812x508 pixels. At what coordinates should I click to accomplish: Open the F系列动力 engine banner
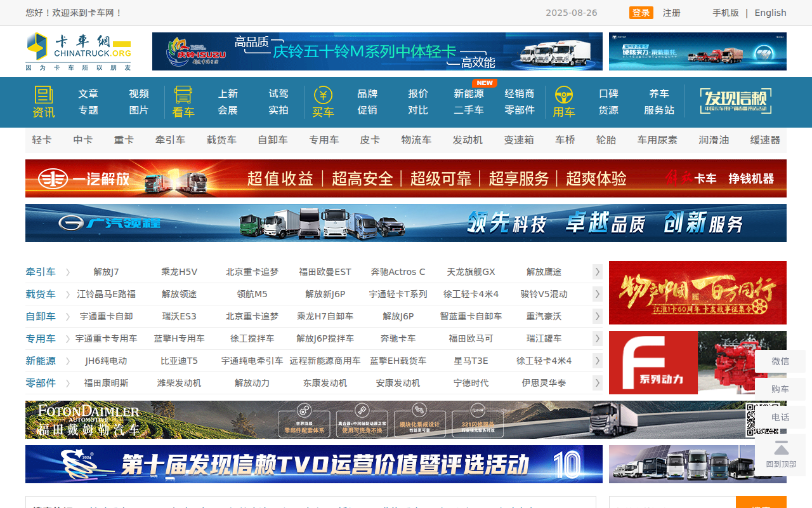point(698,363)
